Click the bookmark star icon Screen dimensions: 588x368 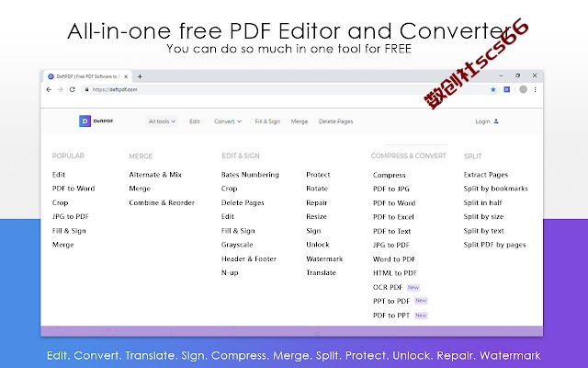click(x=493, y=89)
